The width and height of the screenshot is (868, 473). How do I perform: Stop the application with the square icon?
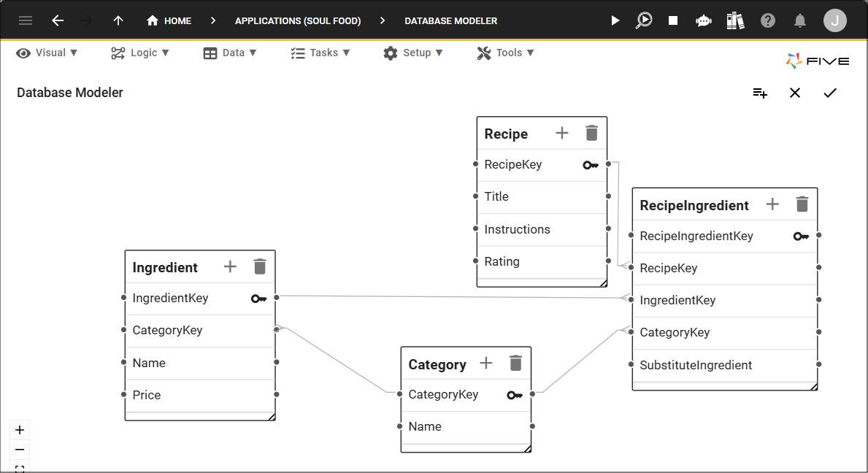(x=673, y=21)
